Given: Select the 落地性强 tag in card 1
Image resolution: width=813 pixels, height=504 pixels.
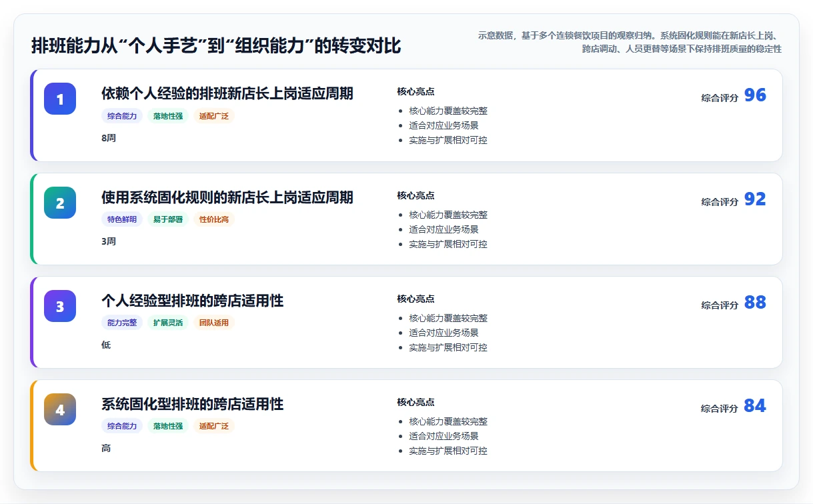Looking at the screenshot, I should (x=168, y=116).
